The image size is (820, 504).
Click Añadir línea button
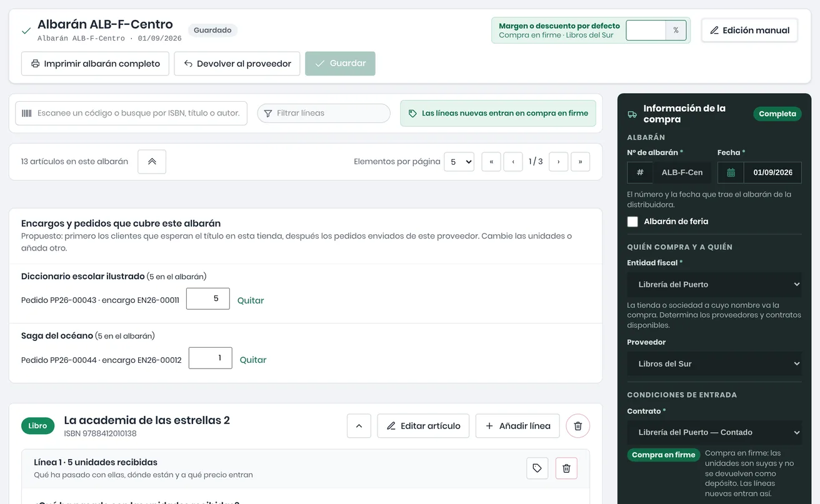pos(517,426)
